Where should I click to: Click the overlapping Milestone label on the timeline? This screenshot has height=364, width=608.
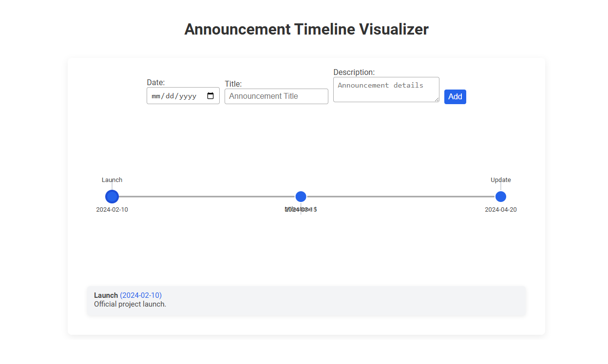[x=301, y=209]
